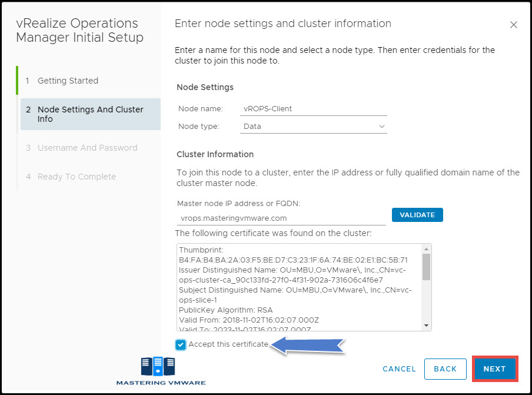Click the 'ops-slice-1' line in certificate

(198, 300)
